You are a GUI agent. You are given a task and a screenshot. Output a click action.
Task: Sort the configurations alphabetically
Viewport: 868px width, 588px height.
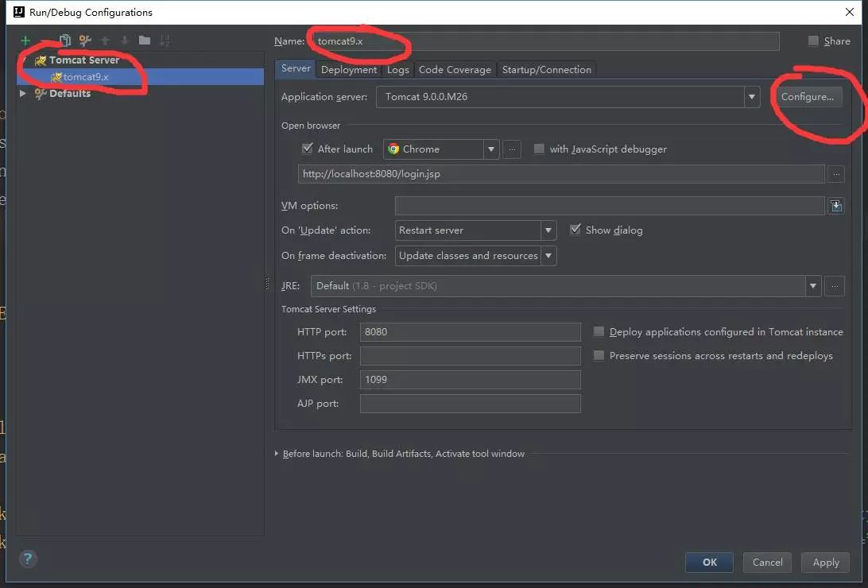165,41
